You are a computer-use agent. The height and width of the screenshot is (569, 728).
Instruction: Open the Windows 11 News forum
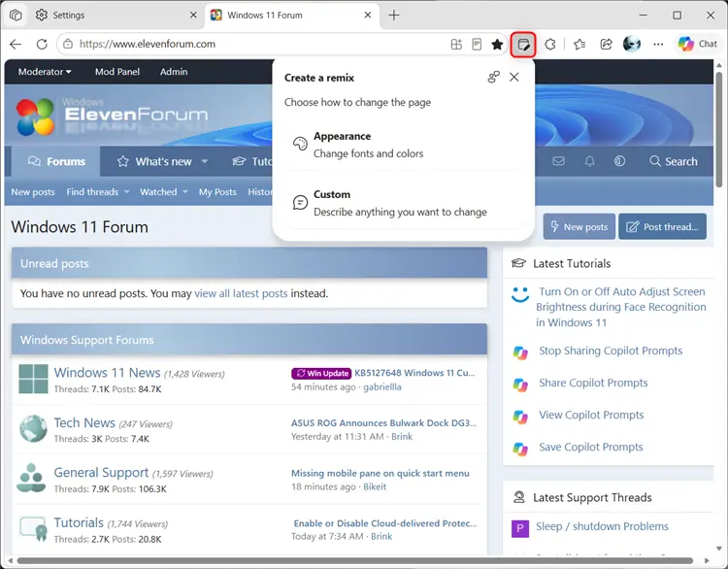click(107, 373)
